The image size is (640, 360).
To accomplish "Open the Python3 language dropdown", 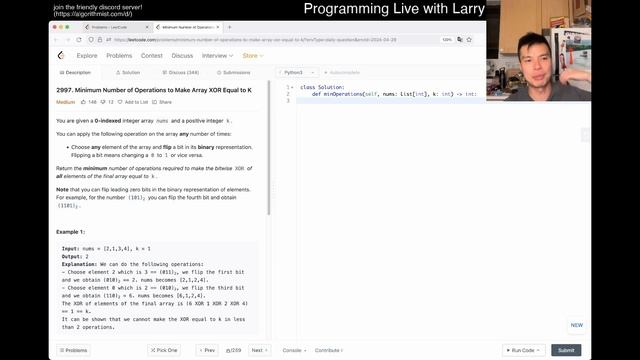I will click(297, 73).
